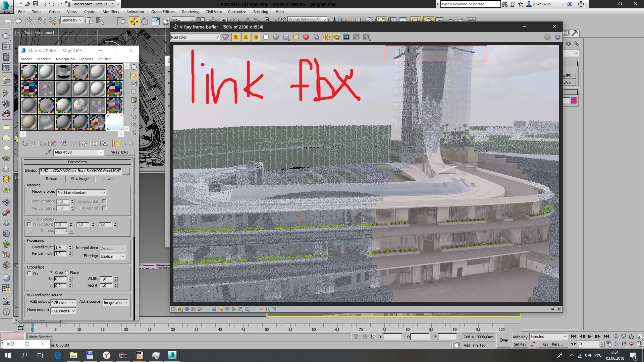Open the load image folder icon
The width and height of the screenshot is (644, 362).
[296, 37]
